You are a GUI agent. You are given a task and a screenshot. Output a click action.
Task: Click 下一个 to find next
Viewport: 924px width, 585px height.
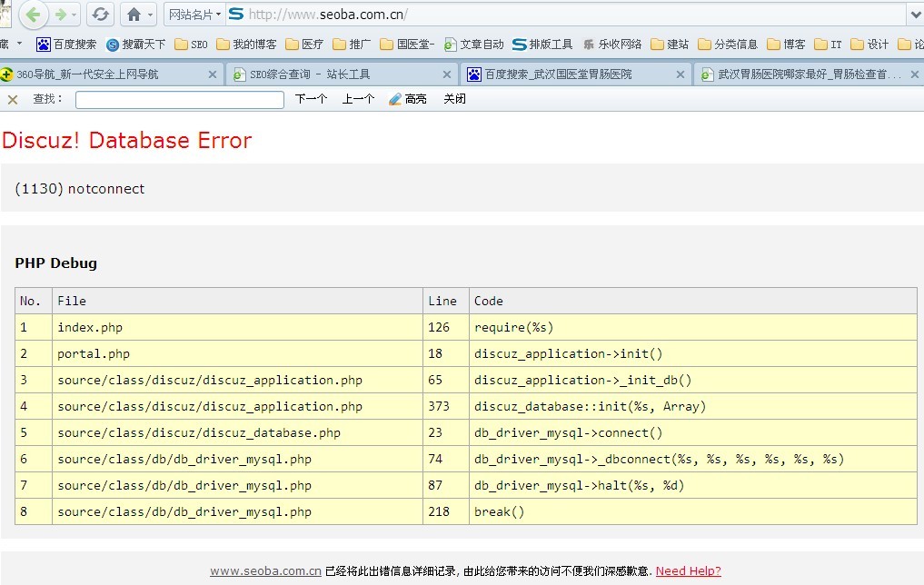[311, 99]
